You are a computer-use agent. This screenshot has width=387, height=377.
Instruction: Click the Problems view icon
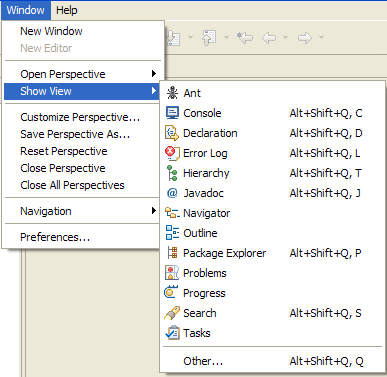click(172, 273)
